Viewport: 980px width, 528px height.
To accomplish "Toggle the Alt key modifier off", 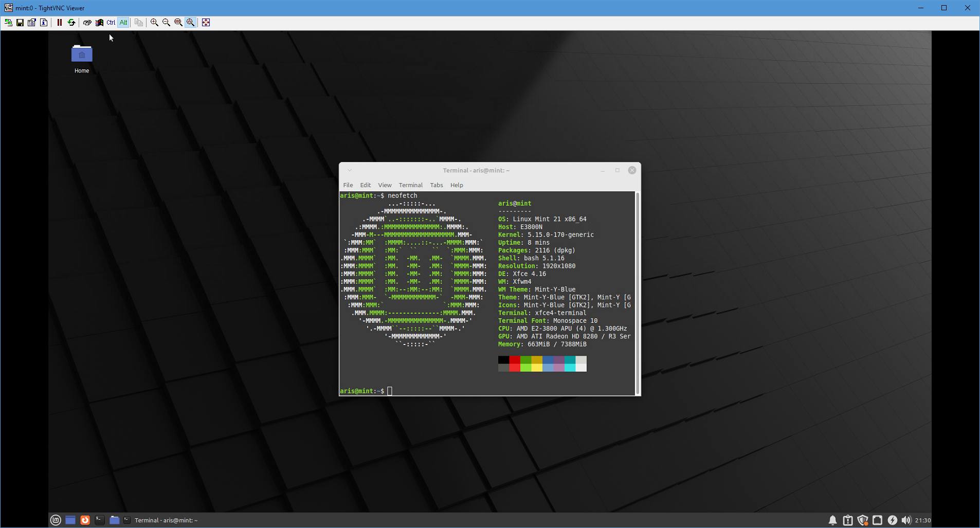I will click(x=123, y=23).
